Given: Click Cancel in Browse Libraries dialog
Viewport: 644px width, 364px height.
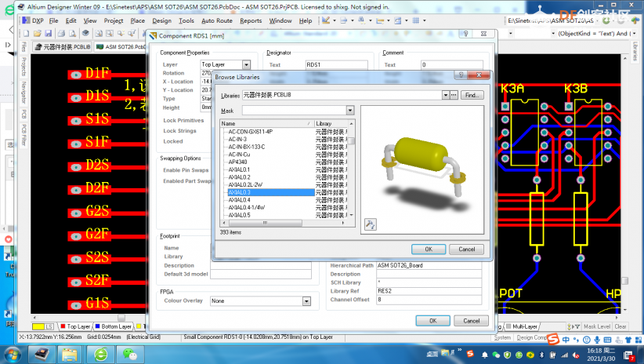Looking at the screenshot, I should (x=466, y=249).
